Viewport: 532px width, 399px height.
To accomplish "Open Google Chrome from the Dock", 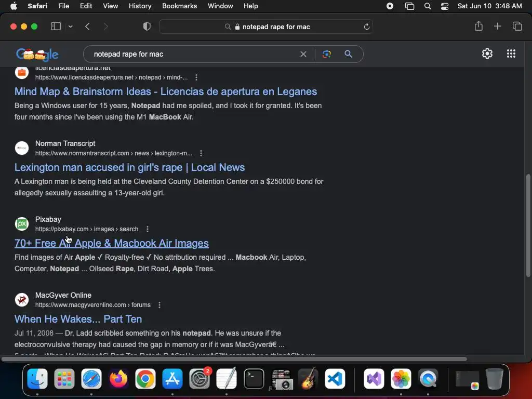I will pos(145,379).
